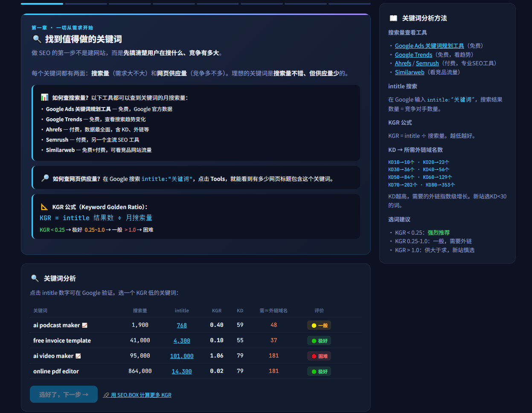Image resolution: width=532 pixels, height=413 pixels.
Task: Click KGR value 0.02 cell
Action: point(217,371)
